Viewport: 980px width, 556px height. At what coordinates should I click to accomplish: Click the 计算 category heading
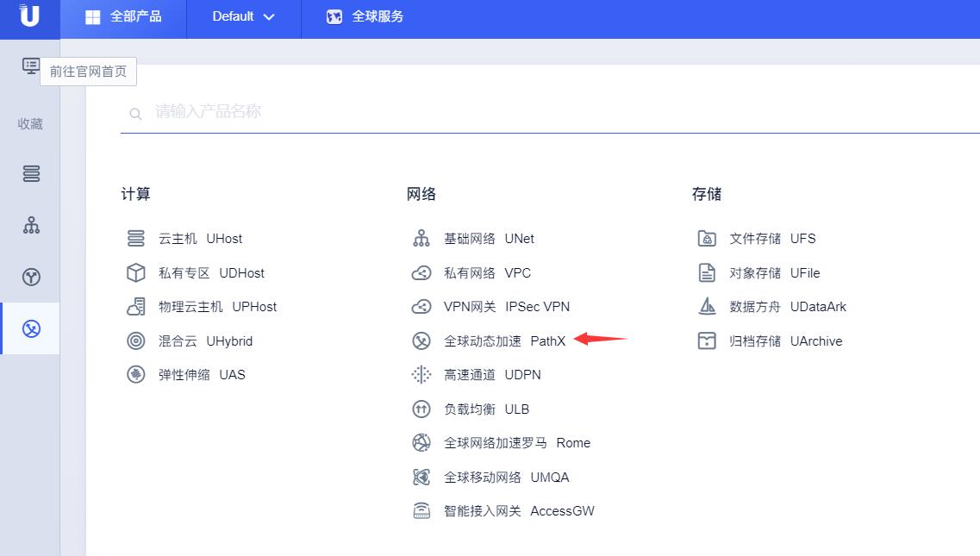[135, 194]
